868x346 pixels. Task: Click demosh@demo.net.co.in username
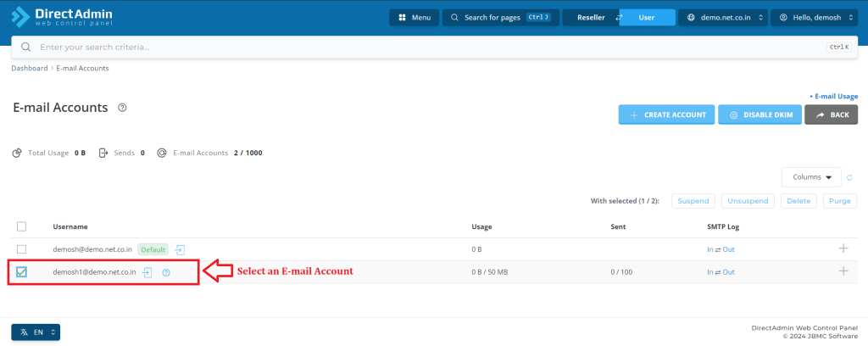click(92, 249)
